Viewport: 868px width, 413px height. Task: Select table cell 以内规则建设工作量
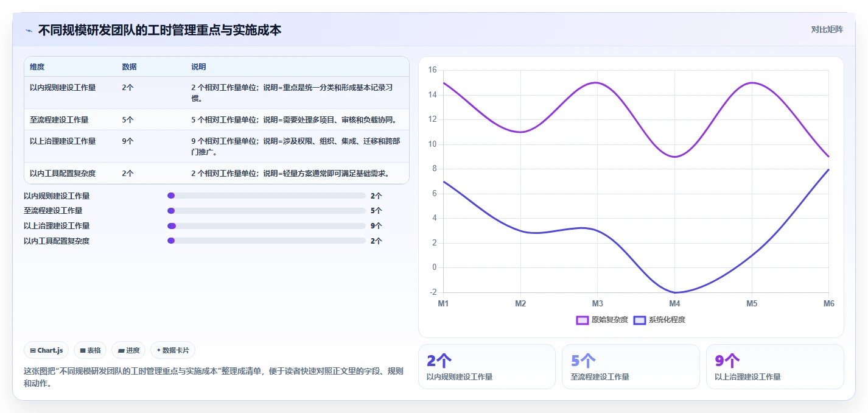coord(63,88)
